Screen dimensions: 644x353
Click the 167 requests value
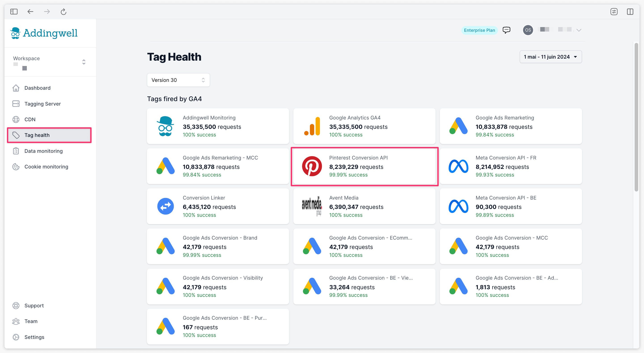coord(200,327)
